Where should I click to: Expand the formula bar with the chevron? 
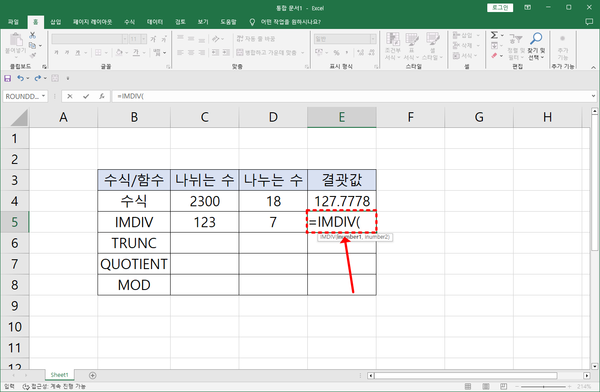(593, 96)
